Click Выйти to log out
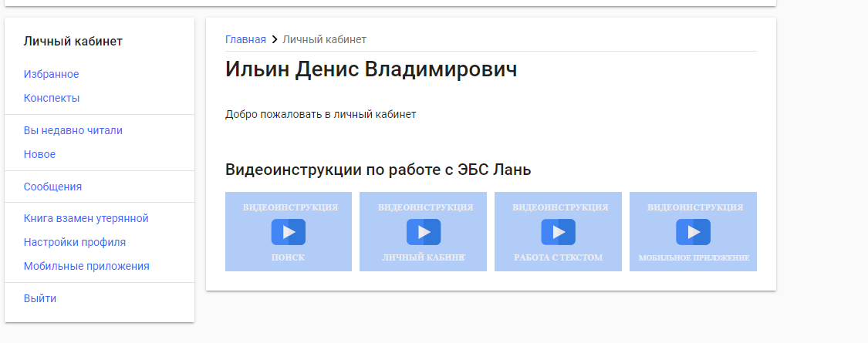 [39, 298]
